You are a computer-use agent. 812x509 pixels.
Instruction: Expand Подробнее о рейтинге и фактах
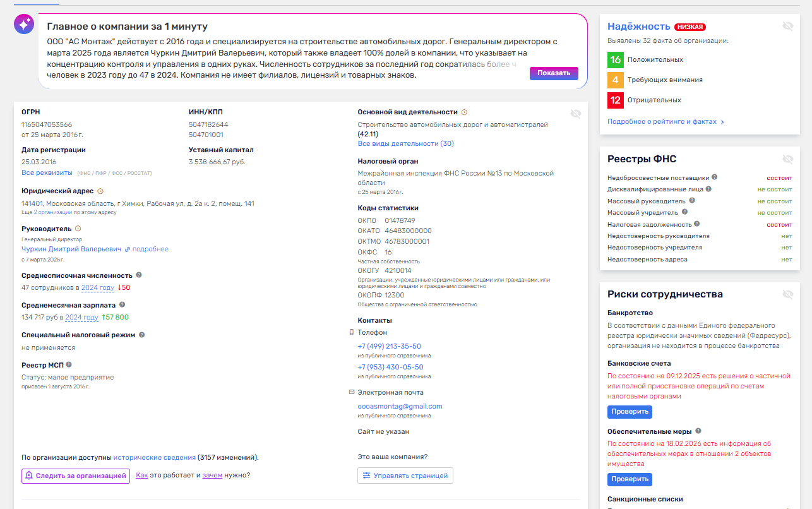666,122
